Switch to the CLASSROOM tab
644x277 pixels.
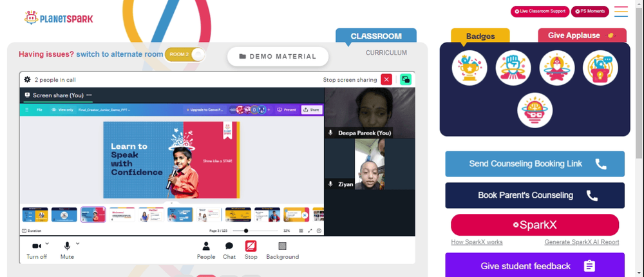[376, 36]
